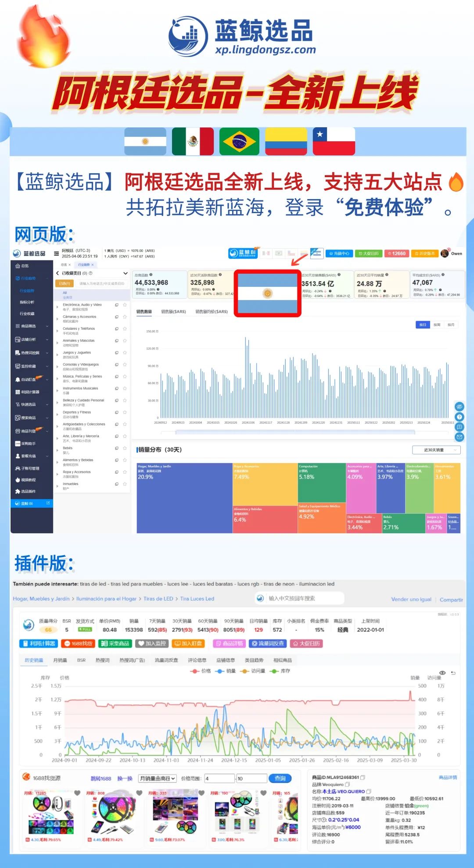Click the 加入监控 button

pyautogui.click(x=152, y=643)
